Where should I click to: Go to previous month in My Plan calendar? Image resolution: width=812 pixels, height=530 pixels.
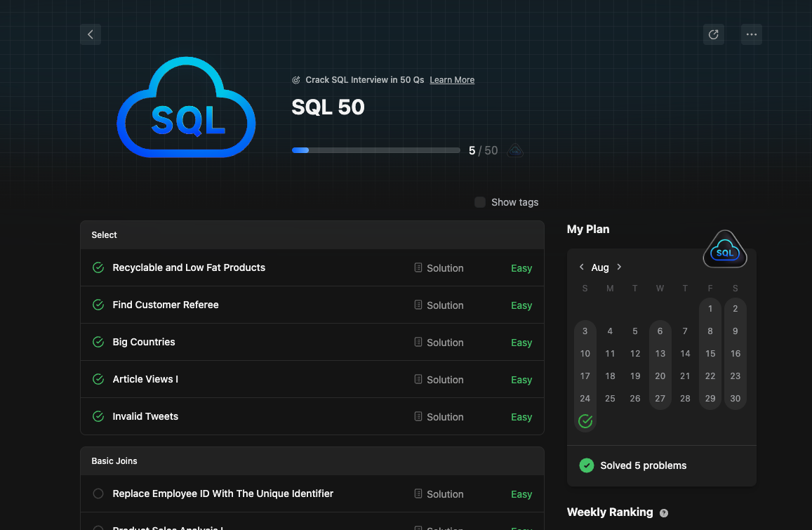[582, 267]
